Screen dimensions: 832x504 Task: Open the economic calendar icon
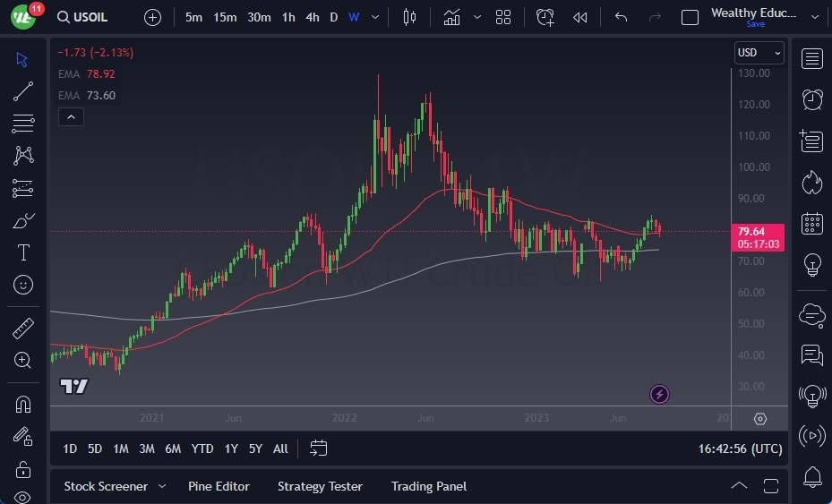[812, 224]
